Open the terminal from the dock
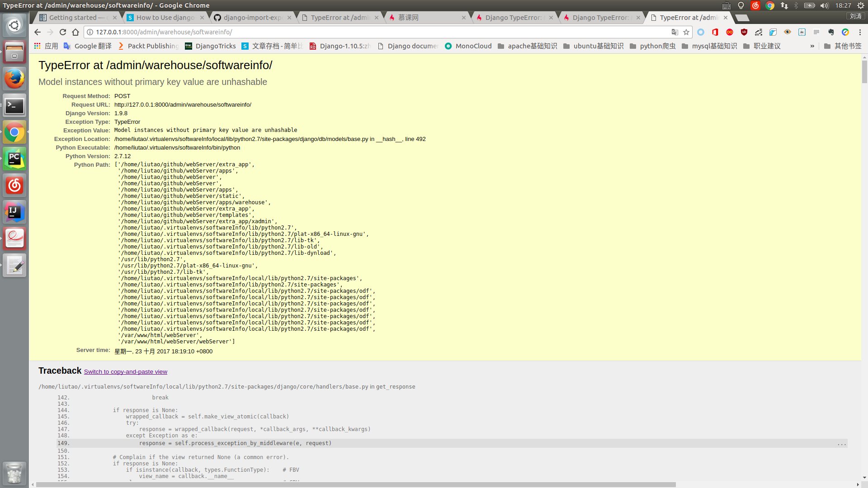Viewport: 868px width, 488px height. [x=14, y=106]
